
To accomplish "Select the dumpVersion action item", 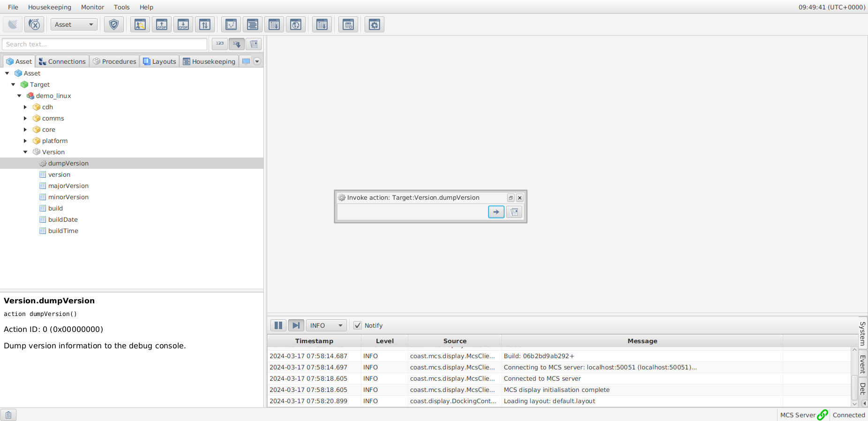I will [x=132, y=163].
